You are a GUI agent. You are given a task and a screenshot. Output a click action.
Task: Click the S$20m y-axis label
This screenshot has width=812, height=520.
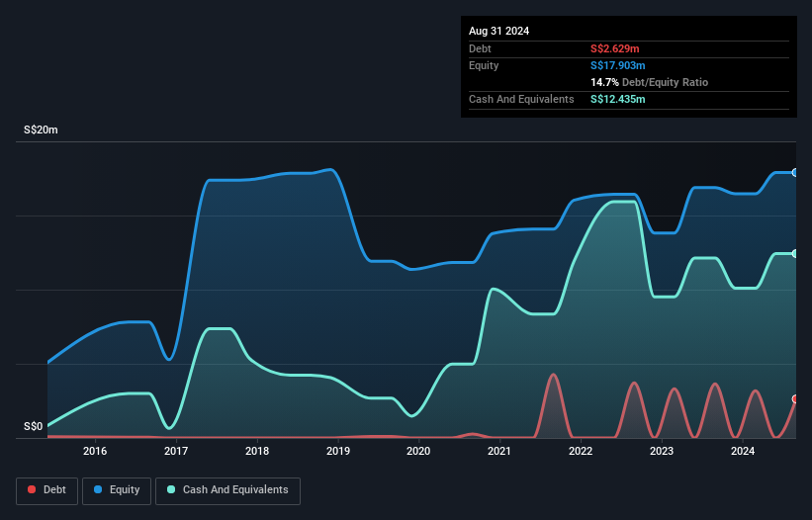click(x=41, y=130)
